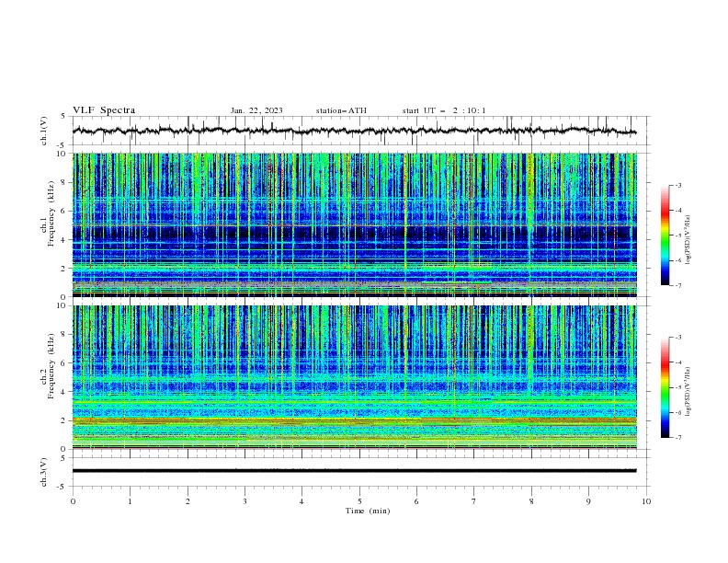Click the "station=ATH" header label
Viewport: 728px width, 563px height.
(x=341, y=110)
